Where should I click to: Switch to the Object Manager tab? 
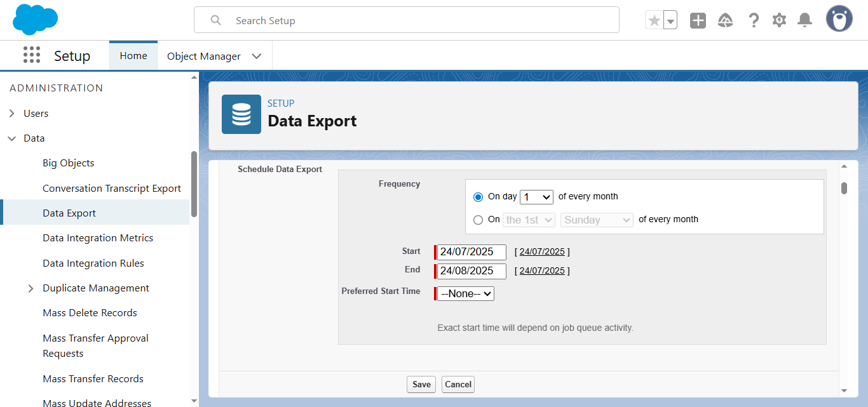204,56
